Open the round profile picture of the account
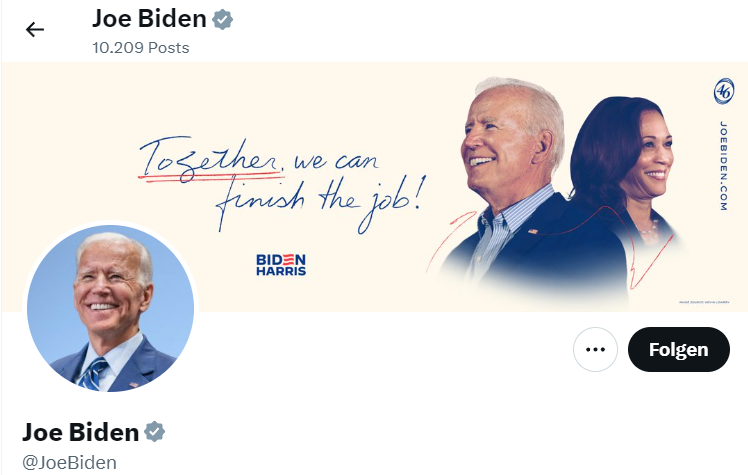This screenshot has height=475, width=748. pos(111,308)
